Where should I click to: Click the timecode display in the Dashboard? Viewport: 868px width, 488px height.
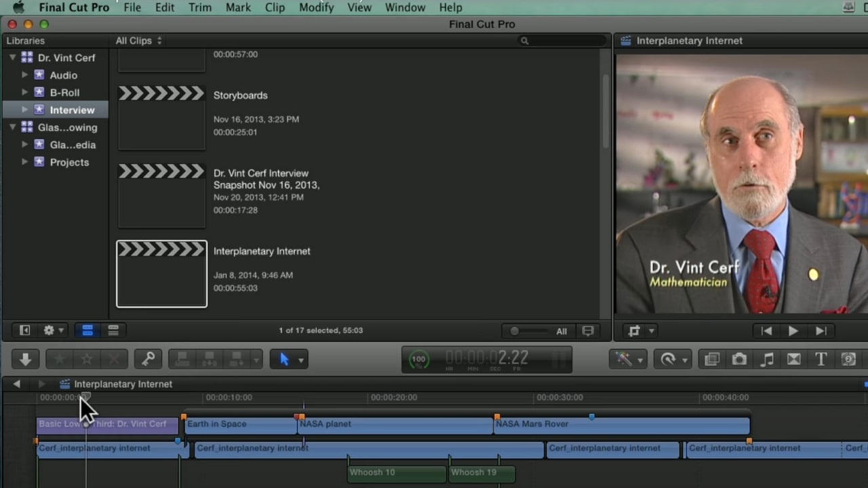click(487, 359)
